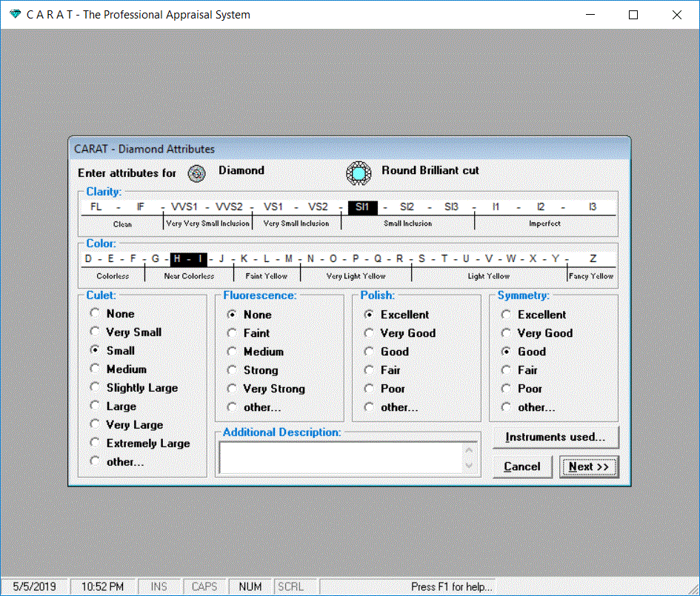
Task: Proceed with the Next >> button
Action: pyautogui.click(x=589, y=467)
